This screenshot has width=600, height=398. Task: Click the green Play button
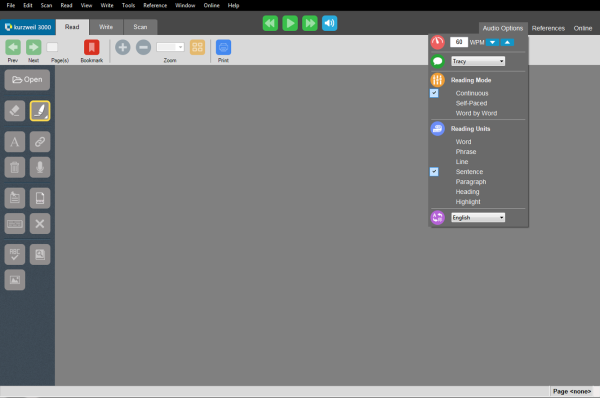[x=290, y=23]
